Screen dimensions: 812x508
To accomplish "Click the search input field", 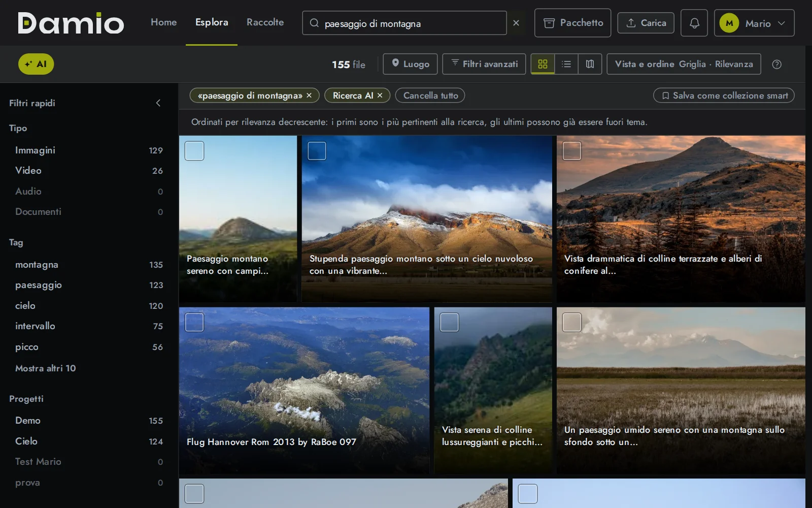I will point(404,23).
